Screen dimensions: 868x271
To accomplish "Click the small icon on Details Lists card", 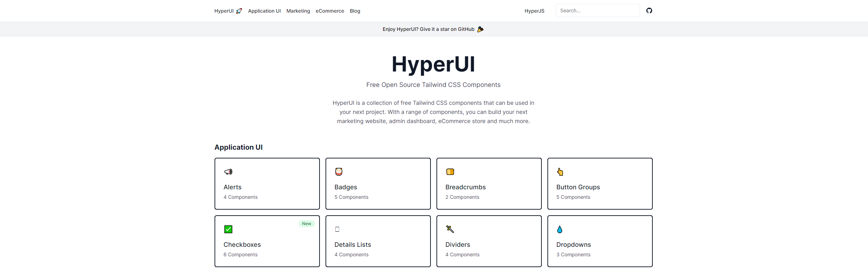I will [x=337, y=229].
